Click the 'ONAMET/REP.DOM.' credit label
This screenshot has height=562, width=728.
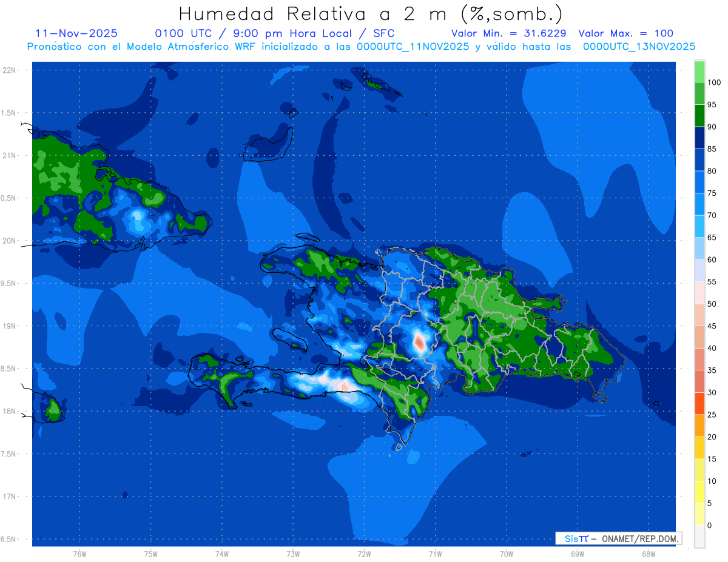pyautogui.click(x=639, y=538)
